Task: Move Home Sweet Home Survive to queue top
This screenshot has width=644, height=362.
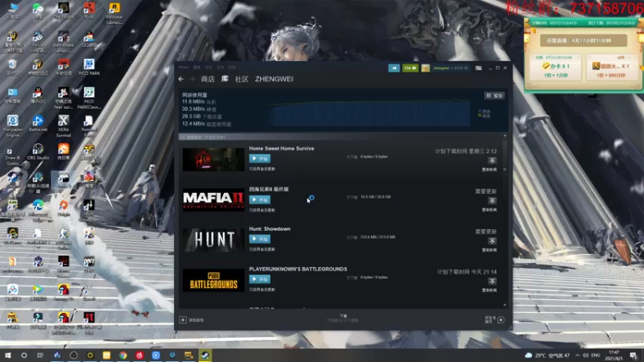Action: pos(492,160)
